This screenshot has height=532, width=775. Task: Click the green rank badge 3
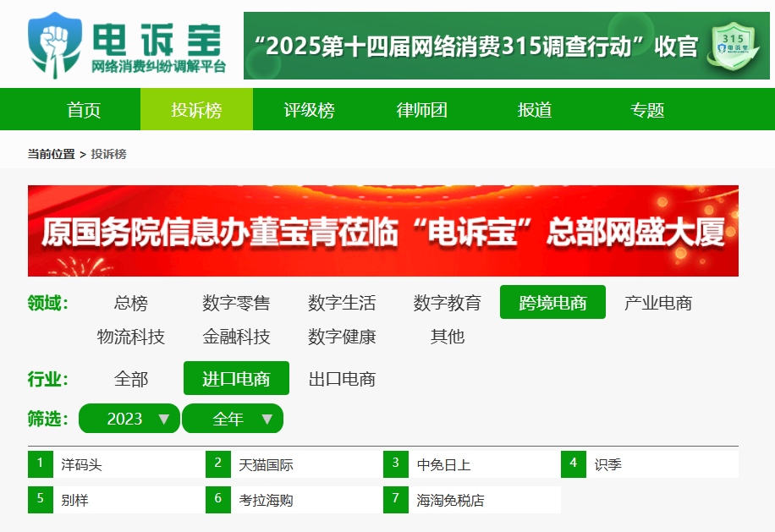click(x=396, y=463)
